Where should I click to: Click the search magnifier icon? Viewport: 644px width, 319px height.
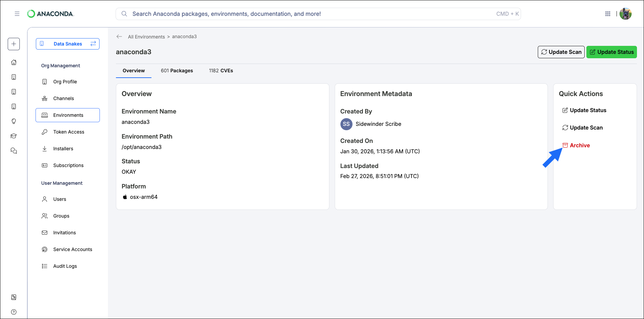(x=124, y=14)
